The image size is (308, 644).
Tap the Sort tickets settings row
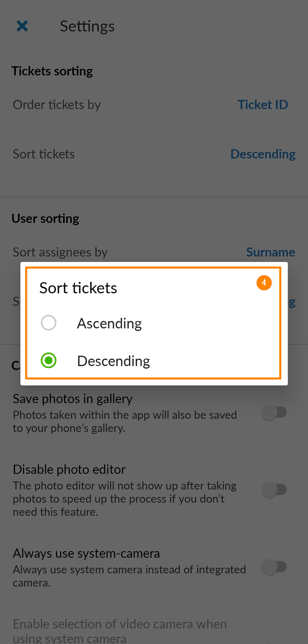(x=44, y=154)
